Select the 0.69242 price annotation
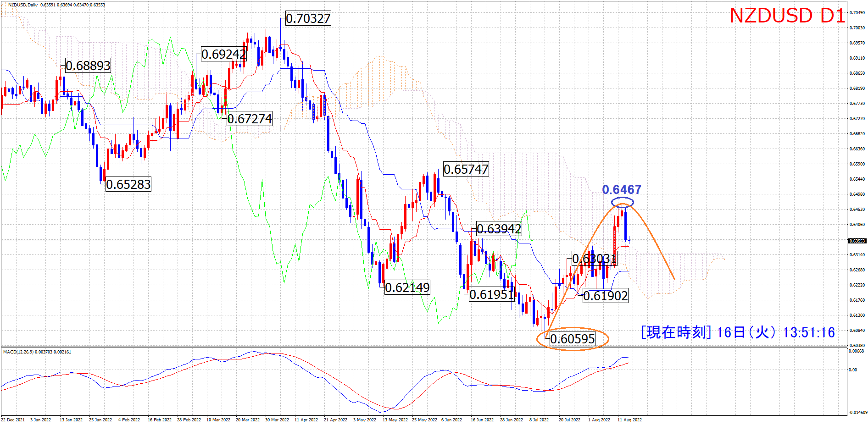Screen dimensions: 868x425 [x=224, y=55]
